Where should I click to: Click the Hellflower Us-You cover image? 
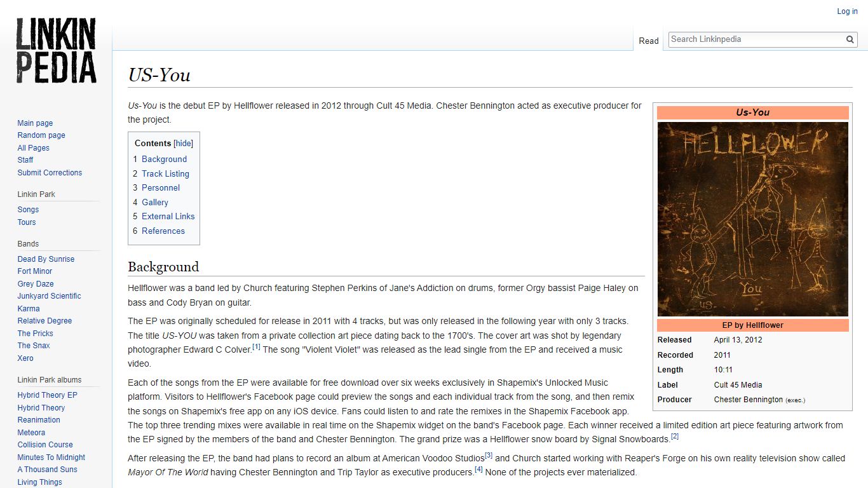(753, 219)
